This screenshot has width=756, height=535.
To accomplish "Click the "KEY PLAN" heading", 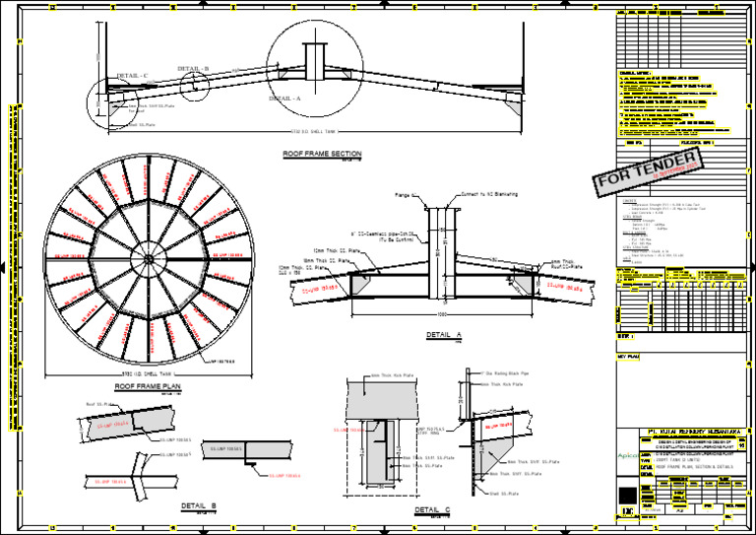I will (x=628, y=357).
